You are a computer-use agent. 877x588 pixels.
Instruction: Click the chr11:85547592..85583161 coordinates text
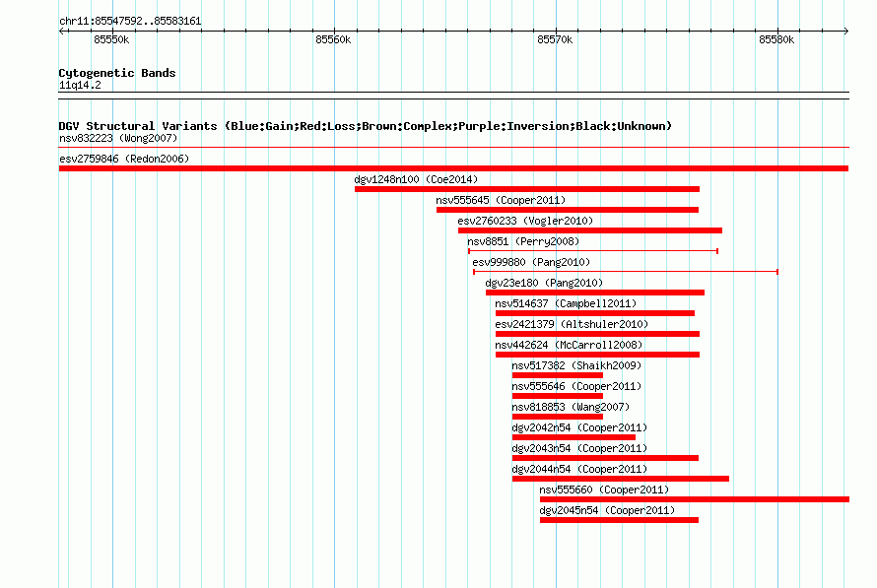click(x=130, y=22)
